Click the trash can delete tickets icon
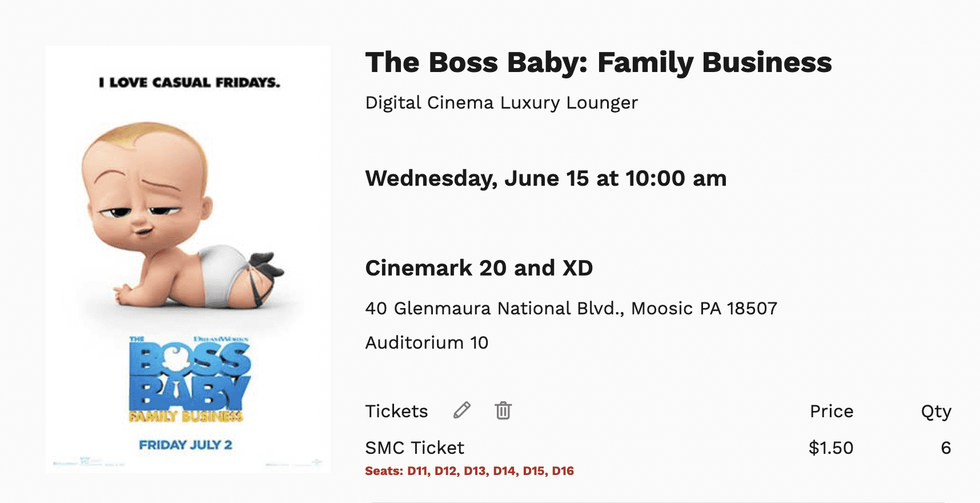 503,410
